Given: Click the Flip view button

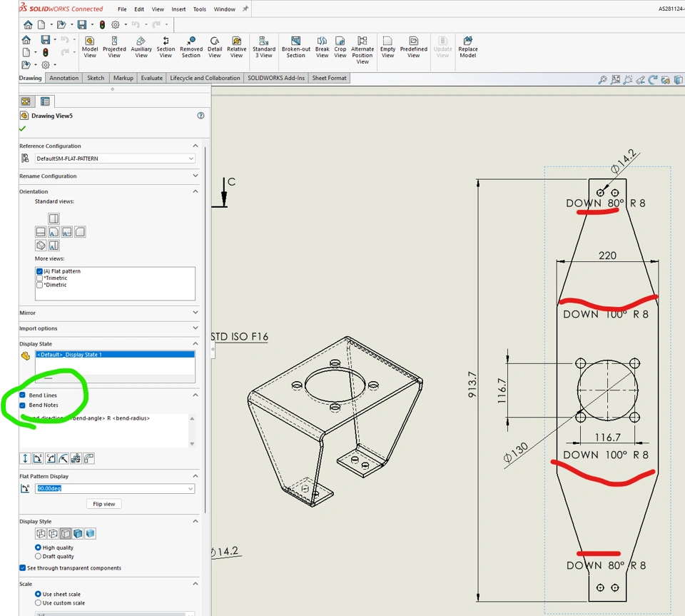Looking at the screenshot, I should tap(104, 504).
